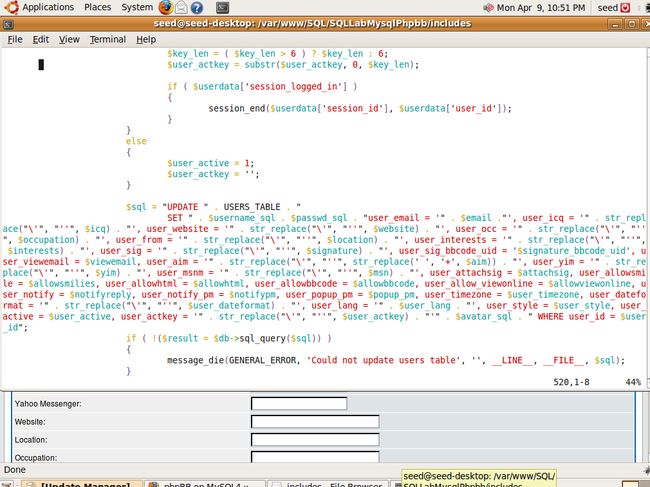Open the blue help question-mark icon
This screenshot has width=650, height=487.
(196, 7)
